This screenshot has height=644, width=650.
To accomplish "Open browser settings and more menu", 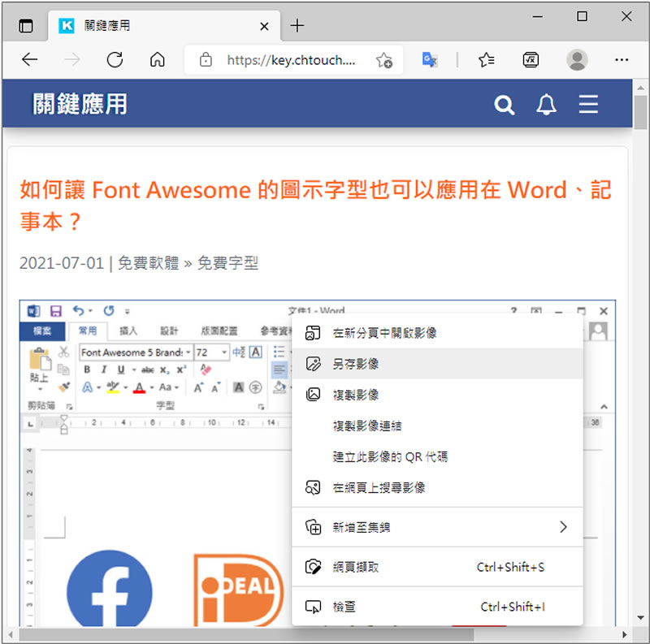I will point(622,59).
